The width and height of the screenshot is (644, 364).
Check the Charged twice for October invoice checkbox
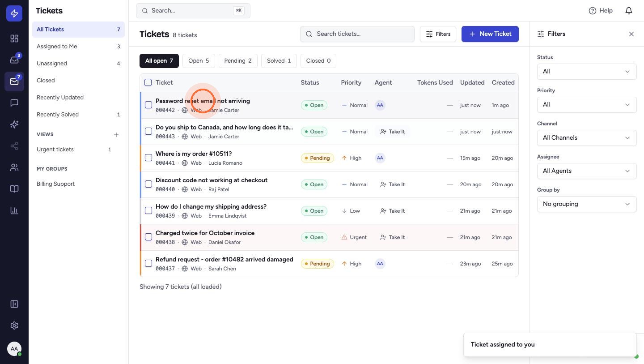click(x=148, y=237)
